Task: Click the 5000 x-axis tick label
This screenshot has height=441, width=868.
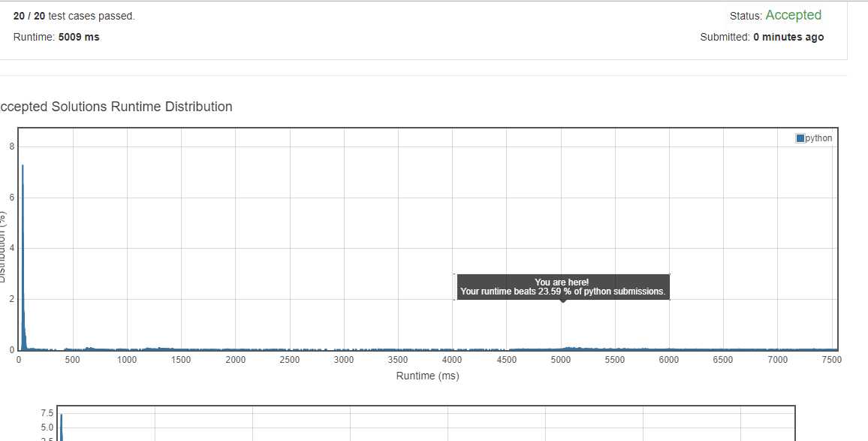Action: coord(561,360)
